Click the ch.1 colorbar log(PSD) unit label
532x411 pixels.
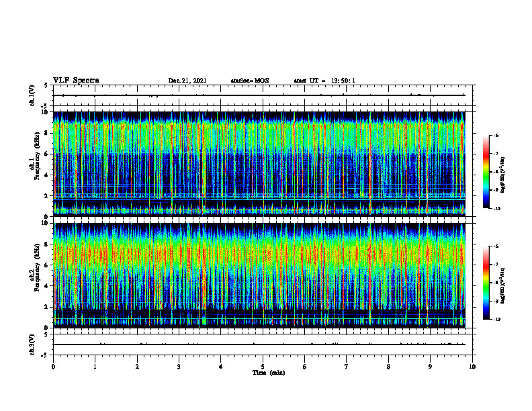503,175
